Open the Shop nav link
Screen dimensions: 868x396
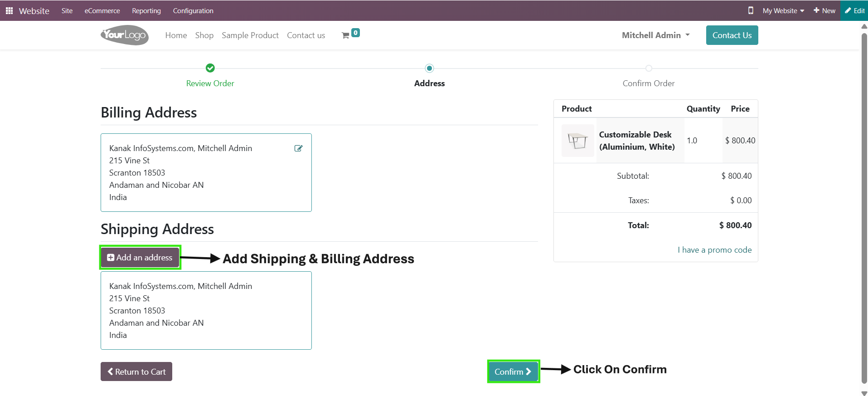[x=204, y=35]
